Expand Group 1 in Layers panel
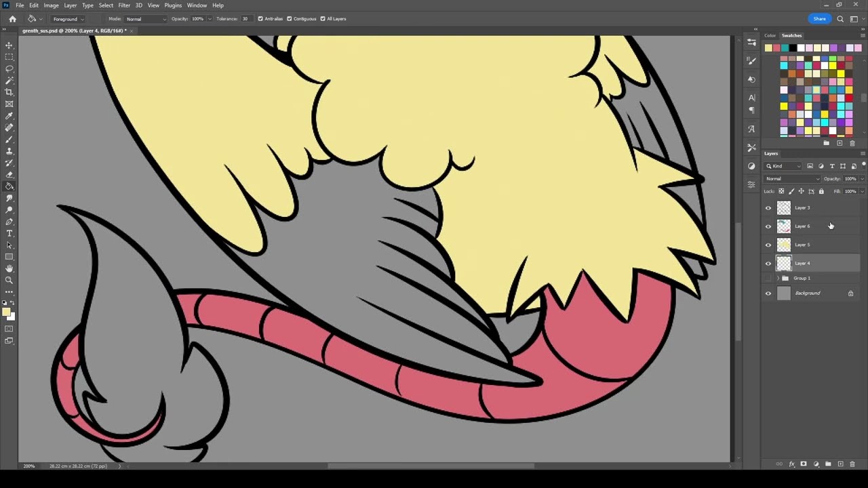The width and height of the screenshot is (868, 488). tap(778, 278)
